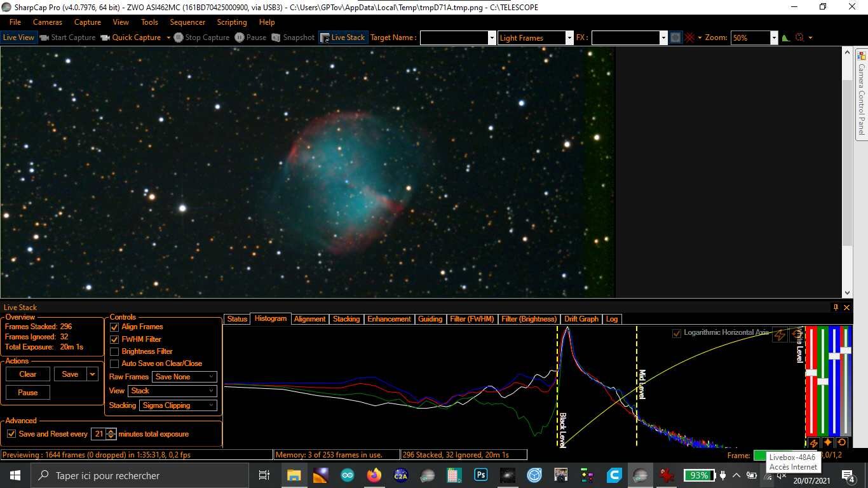Image resolution: width=868 pixels, height=488 pixels.
Task: Click the Save button in Actions
Action: point(71,374)
